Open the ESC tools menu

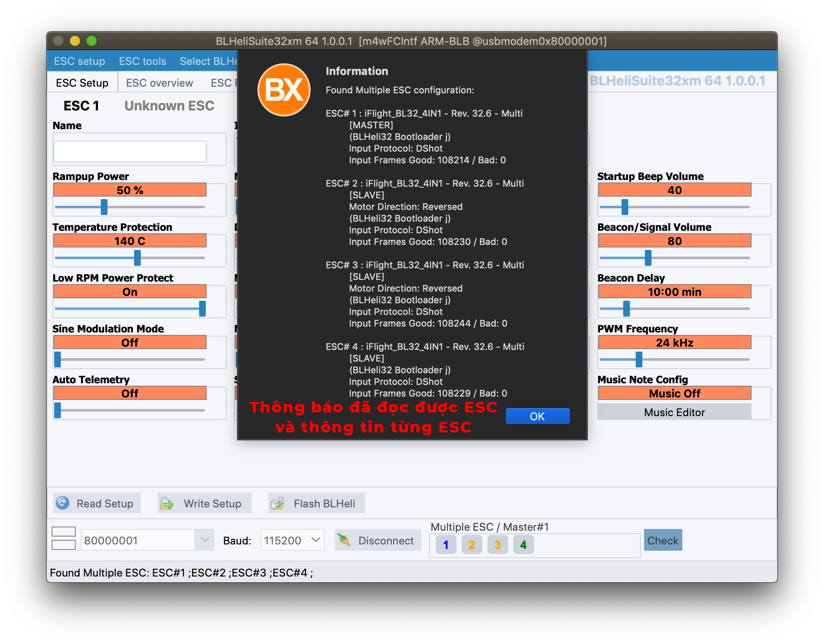point(142,61)
